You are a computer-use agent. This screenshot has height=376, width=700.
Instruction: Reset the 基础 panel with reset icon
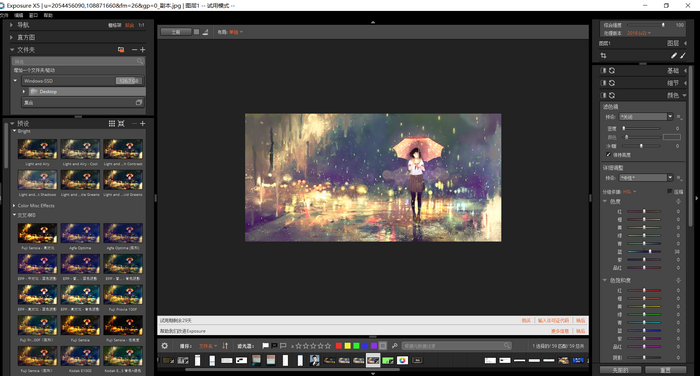(612, 71)
